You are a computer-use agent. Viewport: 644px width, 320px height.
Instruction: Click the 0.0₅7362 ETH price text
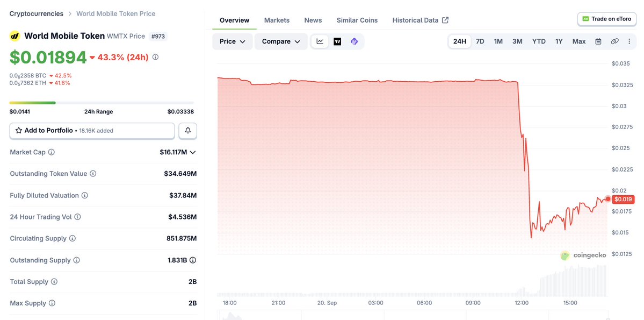[28, 83]
